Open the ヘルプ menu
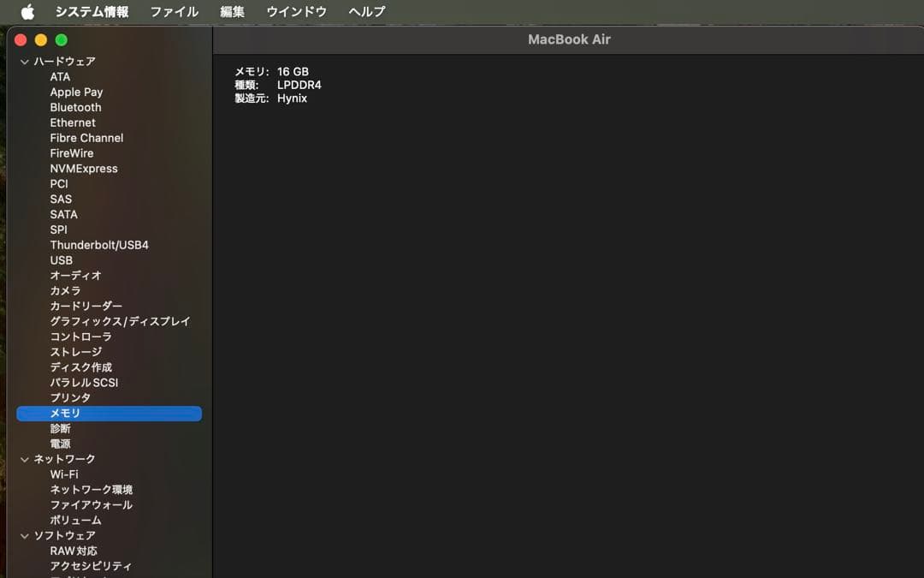This screenshot has width=924, height=578. (366, 12)
